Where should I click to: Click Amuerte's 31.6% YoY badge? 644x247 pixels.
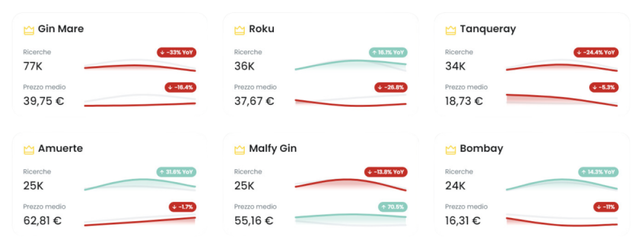[x=177, y=172]
